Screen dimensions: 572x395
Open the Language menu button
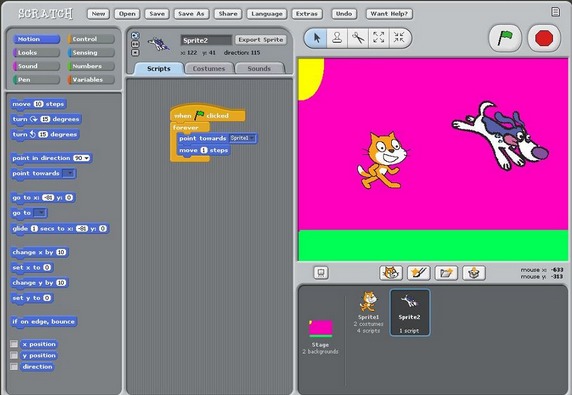point(267,14)
